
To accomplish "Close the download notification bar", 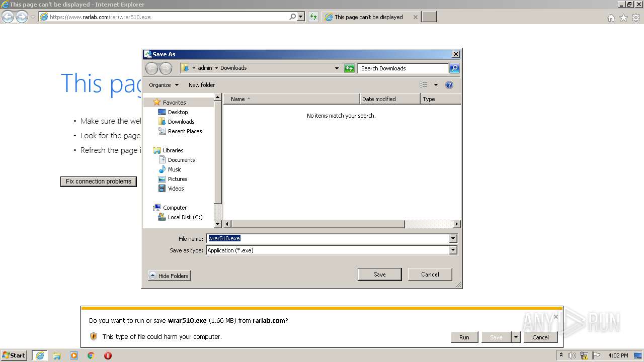I will [555, 317].
